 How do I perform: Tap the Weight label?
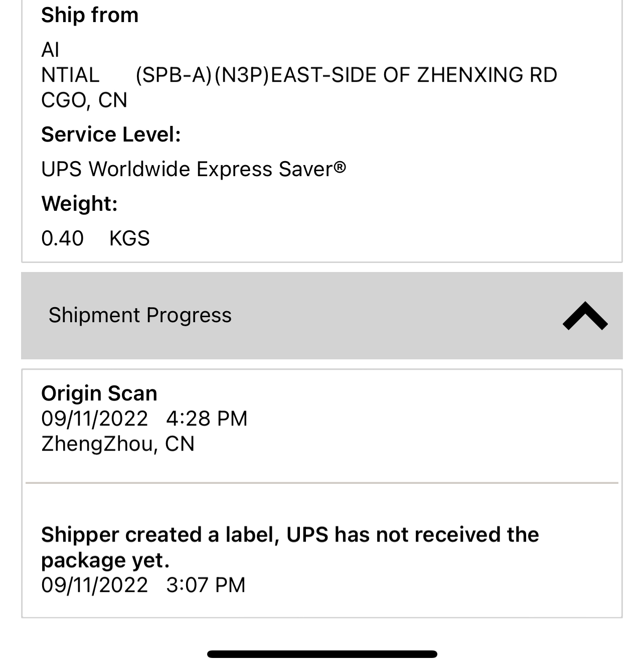(79, 204)
